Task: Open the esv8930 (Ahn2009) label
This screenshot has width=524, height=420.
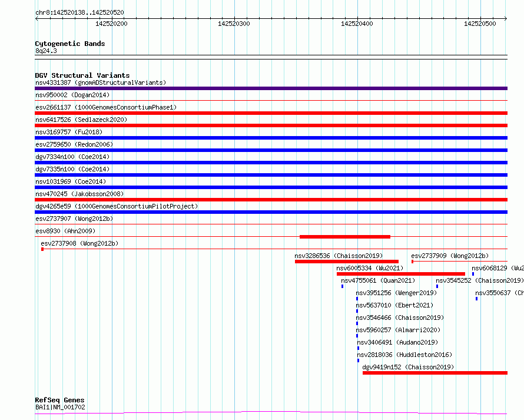Action: click(65, 231)
